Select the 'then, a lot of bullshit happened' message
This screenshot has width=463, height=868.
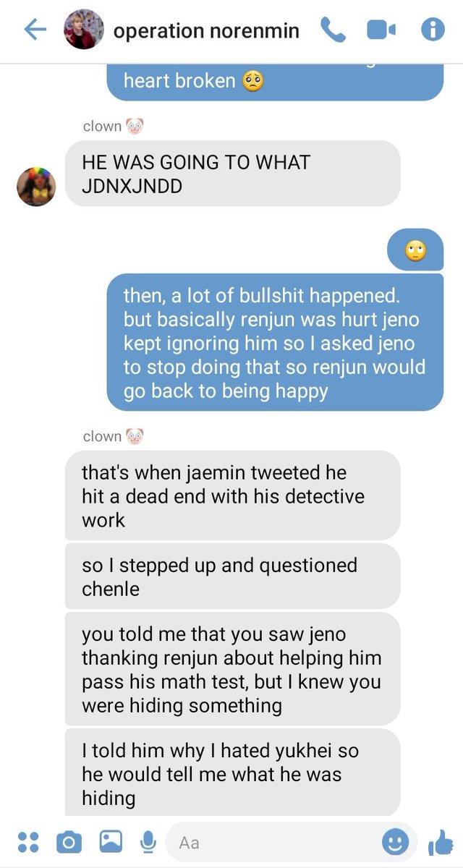click(x=275, y=342)
